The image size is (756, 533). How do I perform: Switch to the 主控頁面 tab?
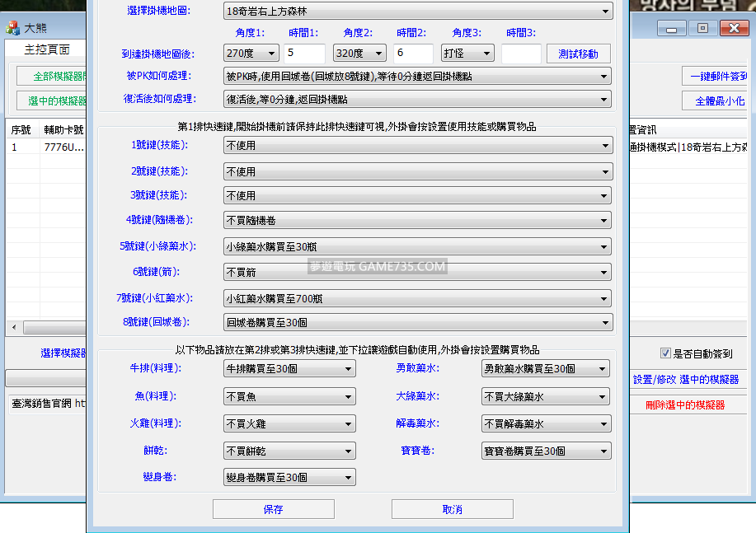click(x=47, y=49)
